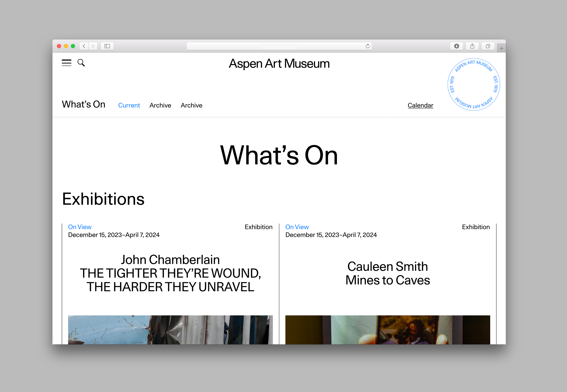Open John Chamberlain exhibition title
The height and width of the screenshot is (392, 567).
(170, 273)
